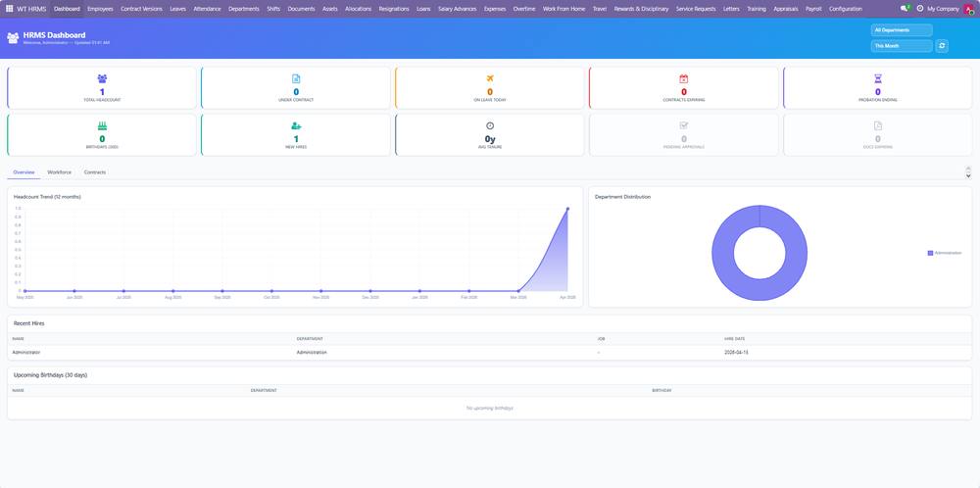The image size is (980, 488).
Task: Open the Attendance menu
Action: (x=207, y=9)
